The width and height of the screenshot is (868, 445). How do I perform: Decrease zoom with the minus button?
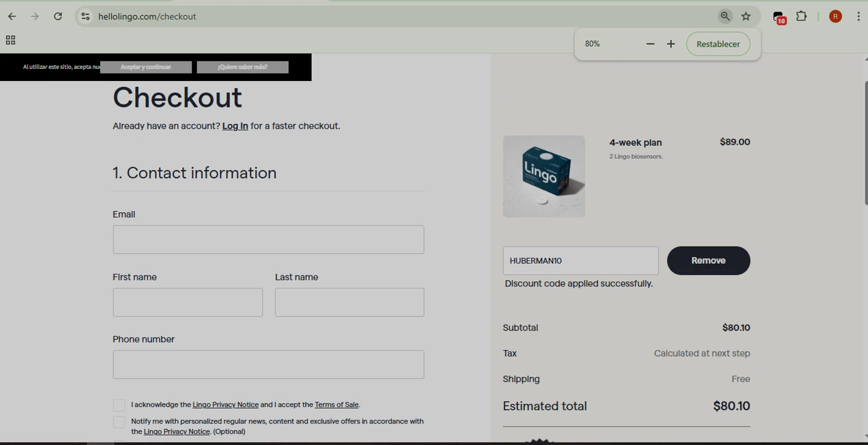tap(650, 44)
